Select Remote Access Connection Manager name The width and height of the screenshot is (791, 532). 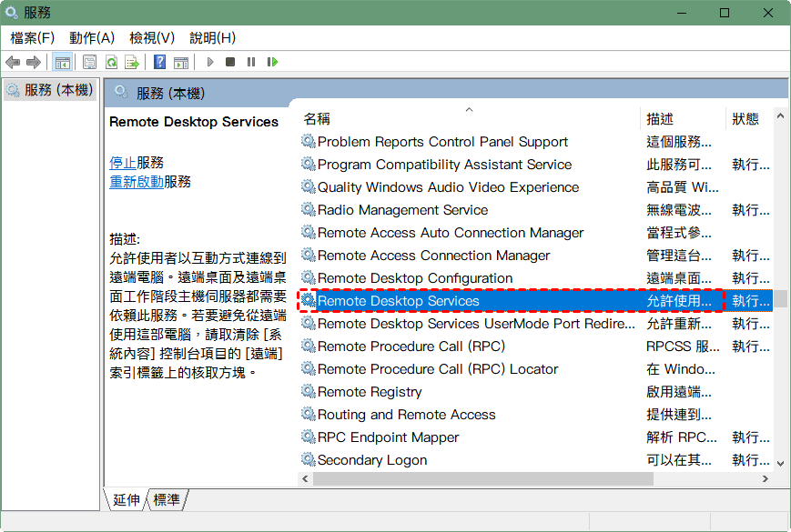[x=433, y=256]
